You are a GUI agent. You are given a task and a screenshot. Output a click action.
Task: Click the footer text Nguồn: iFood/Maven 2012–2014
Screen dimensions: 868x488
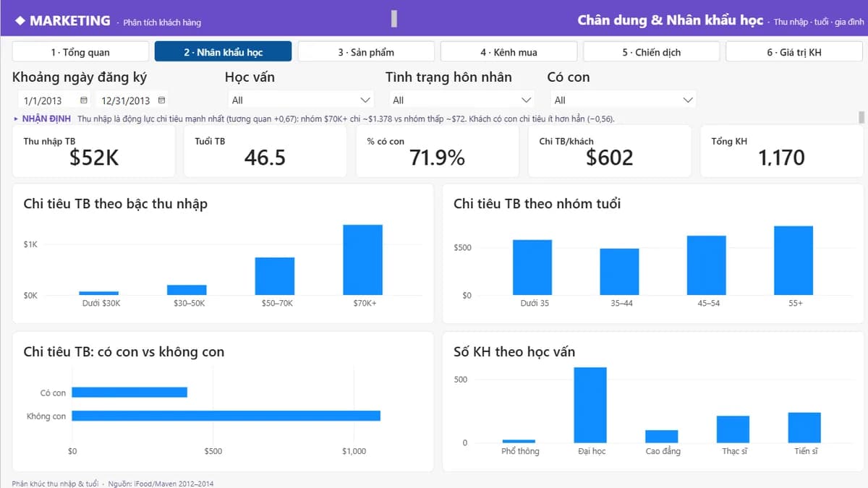pyautogui.click(x=161, y=484)
